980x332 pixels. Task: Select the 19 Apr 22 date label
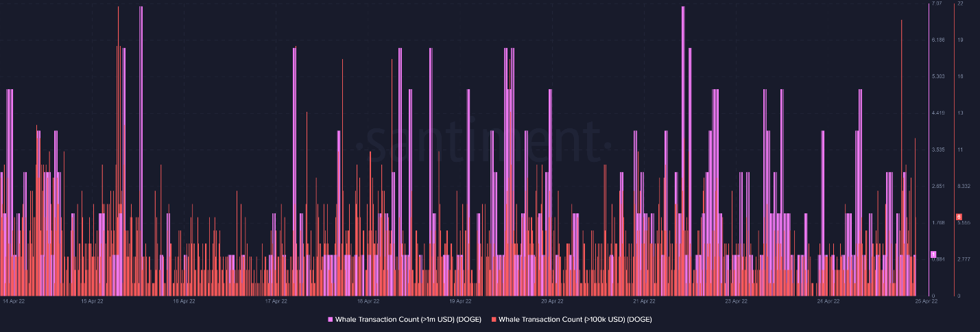coord(460,300)
